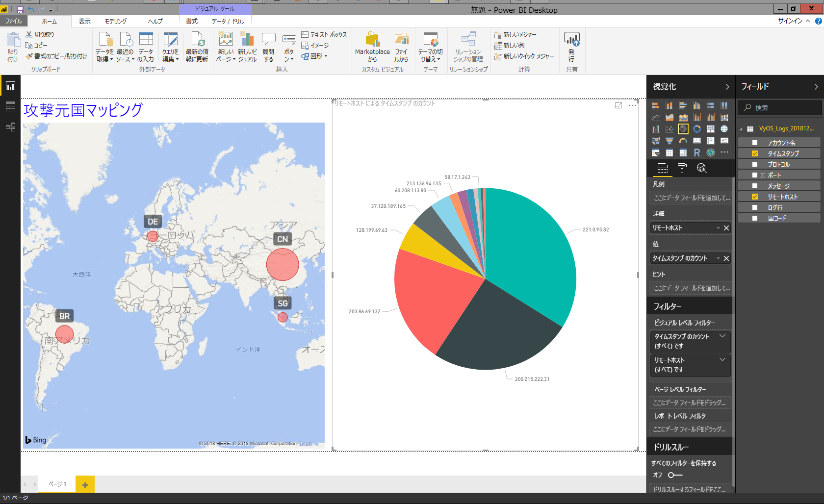Viewport: 824px width, 504px height.
Task: Select the ArcGIS Maps visual icon
Action: 711,152
